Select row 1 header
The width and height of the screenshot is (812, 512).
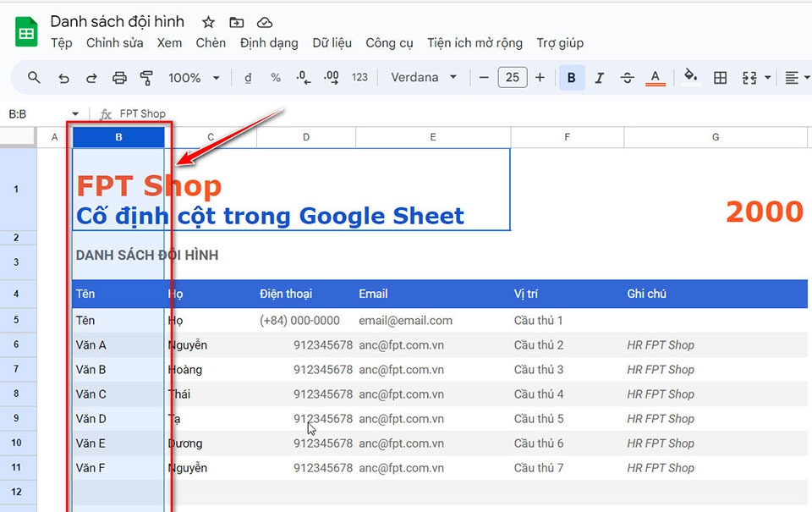tap(17, 190)
